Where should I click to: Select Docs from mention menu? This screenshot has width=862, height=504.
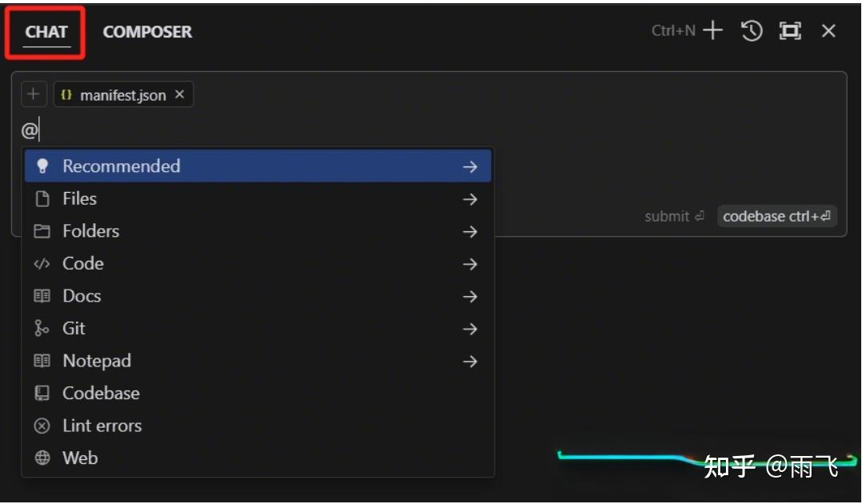point(82,296)
